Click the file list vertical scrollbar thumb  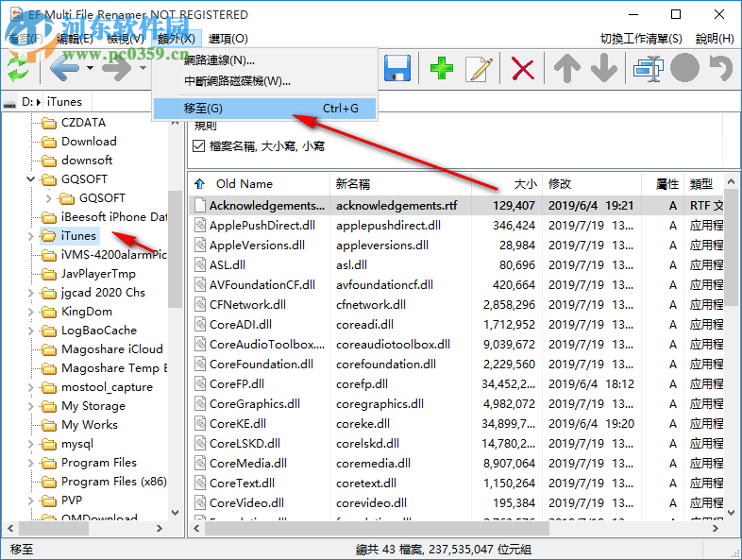[x=731, y=247]
